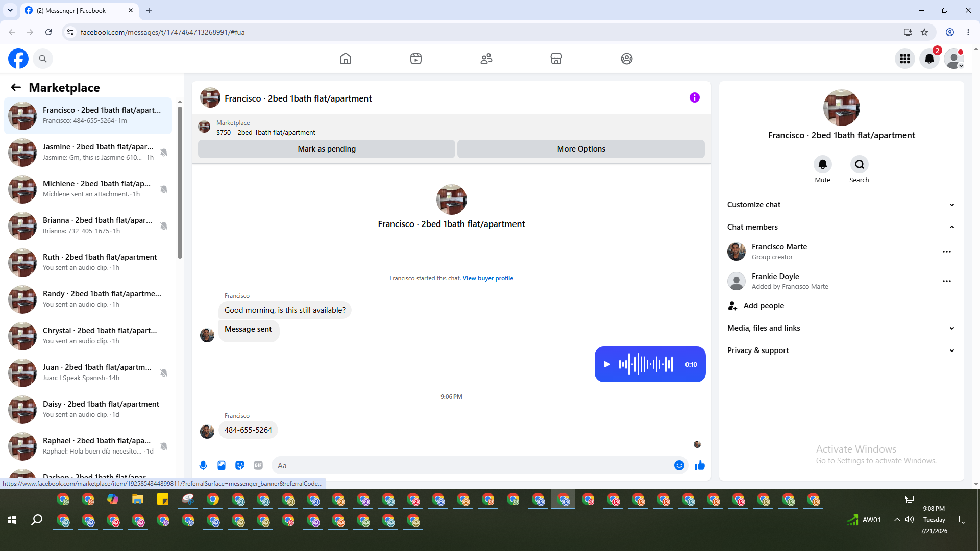Open conversation information purple icon
Viewport: 980px width, 551px height.
[x=695, y=97]
